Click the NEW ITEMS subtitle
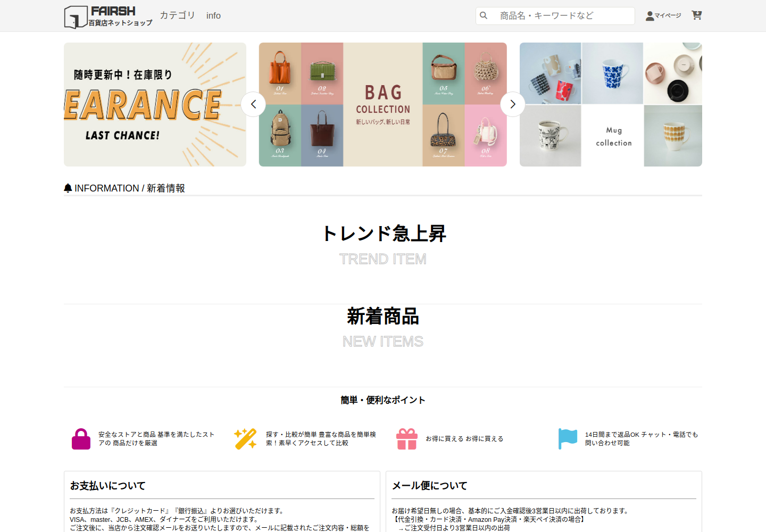The width and height of the screenshot is (766, 532). 383,342
